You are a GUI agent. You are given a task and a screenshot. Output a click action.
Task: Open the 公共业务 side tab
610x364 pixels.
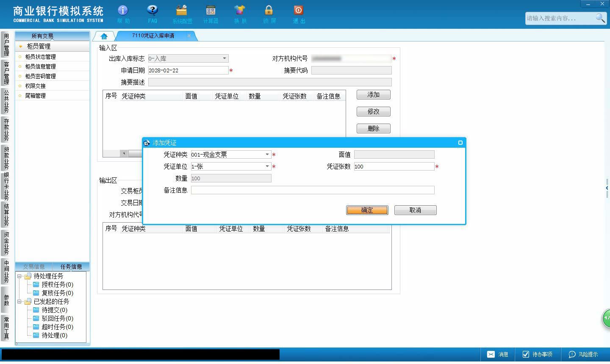pos(6,101)
